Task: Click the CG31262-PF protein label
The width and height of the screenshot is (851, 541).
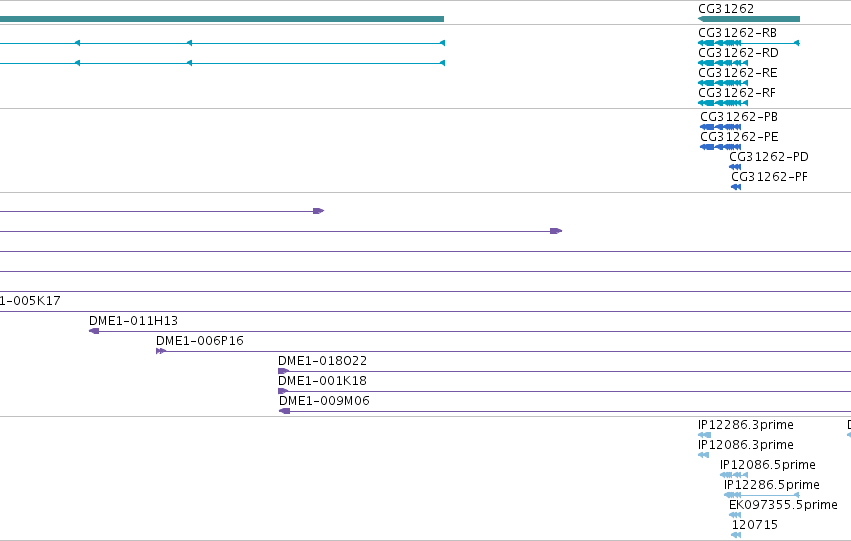Action: point(770,177)
